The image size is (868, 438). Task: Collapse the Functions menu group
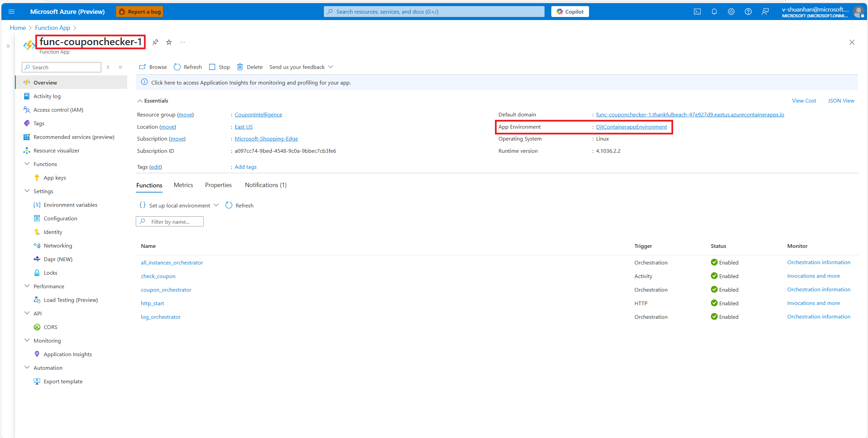pyautogui.click(x=27, y=164)
